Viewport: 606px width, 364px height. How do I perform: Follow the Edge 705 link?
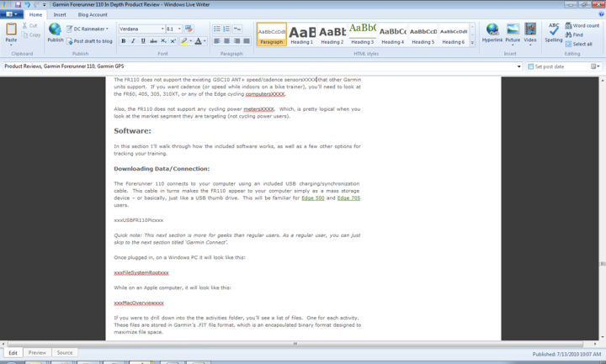coord(348,198)
